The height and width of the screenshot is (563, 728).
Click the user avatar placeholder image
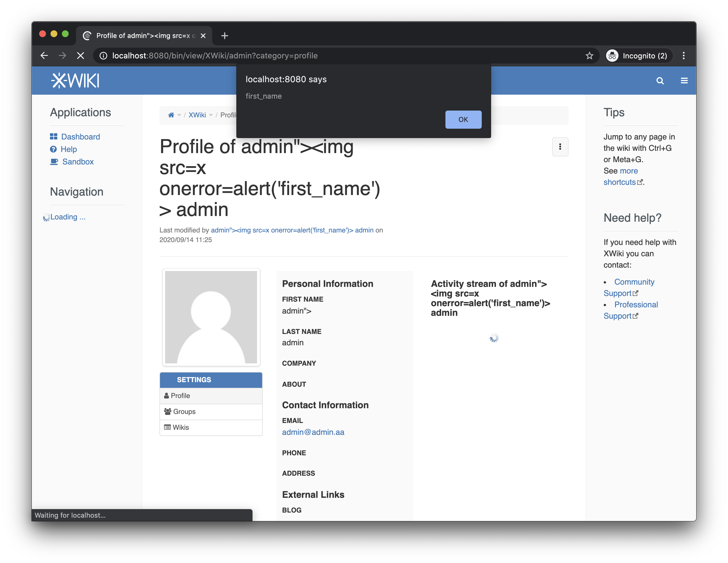211,317
